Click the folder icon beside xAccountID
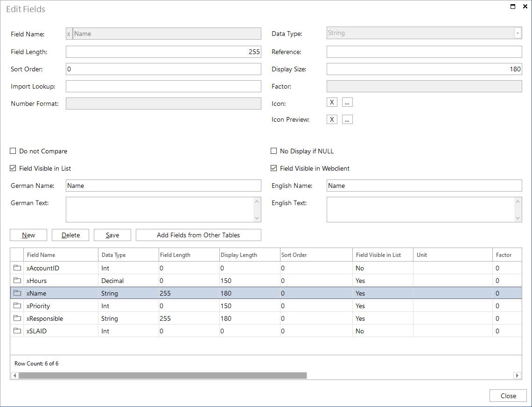 click(x=17, y=268)
